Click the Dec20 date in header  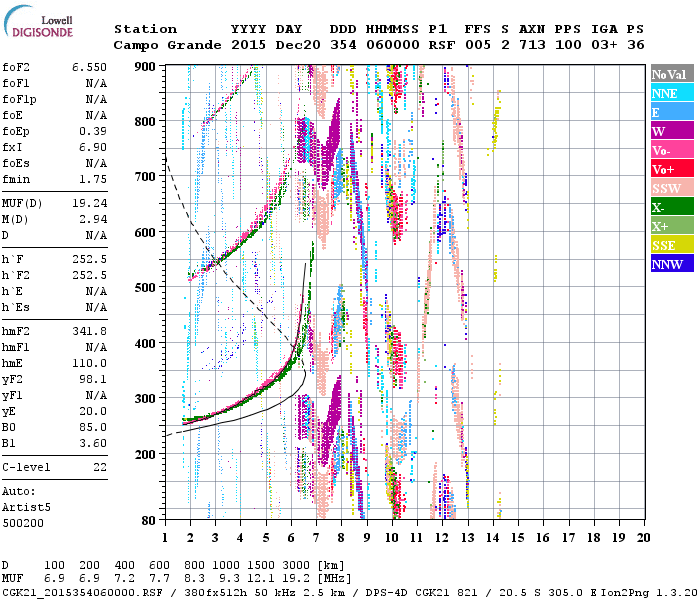(298, 45)
